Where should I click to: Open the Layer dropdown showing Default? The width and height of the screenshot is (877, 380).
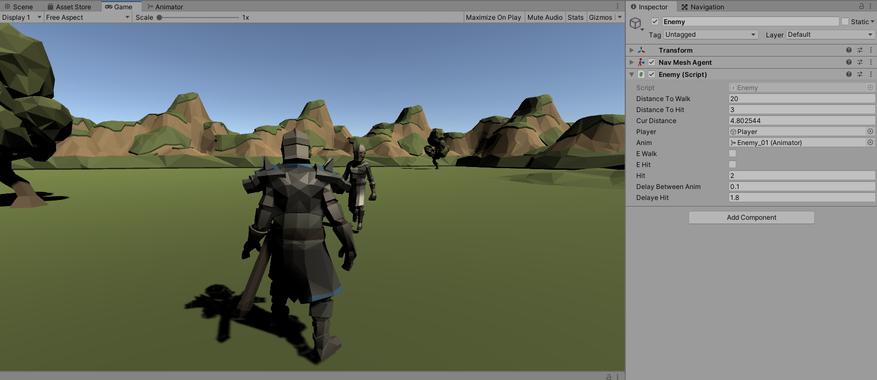[x=830, y=35]
